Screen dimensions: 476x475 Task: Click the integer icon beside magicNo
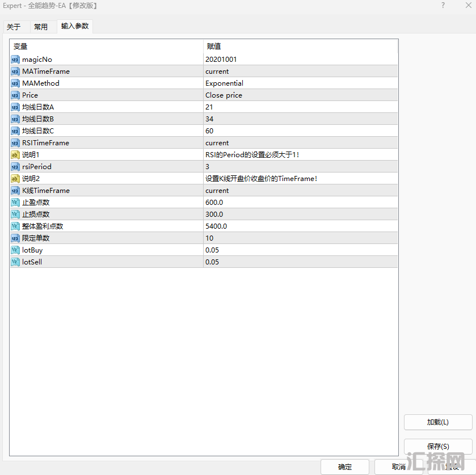pos(15,60)
